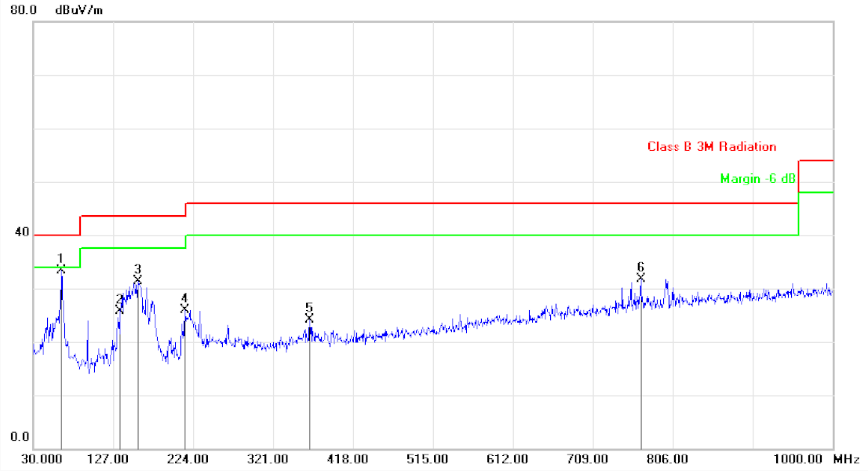Click the '40' y-axis value
Screen dimensions: 868x471
pyautogui.click(x=22, y=232)
